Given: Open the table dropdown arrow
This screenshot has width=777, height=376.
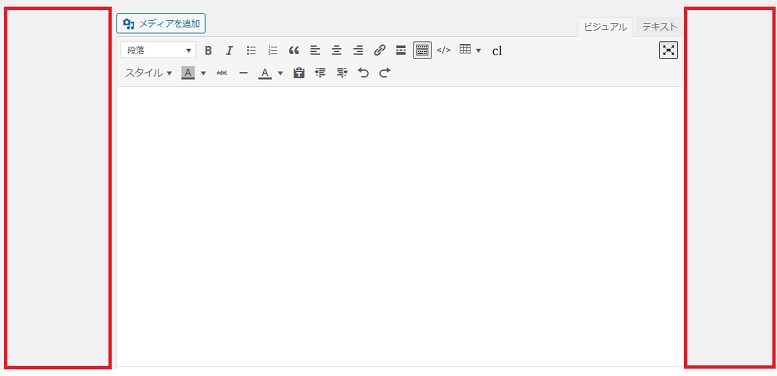Looking at the screenshot, I should (x=478, y=51).
